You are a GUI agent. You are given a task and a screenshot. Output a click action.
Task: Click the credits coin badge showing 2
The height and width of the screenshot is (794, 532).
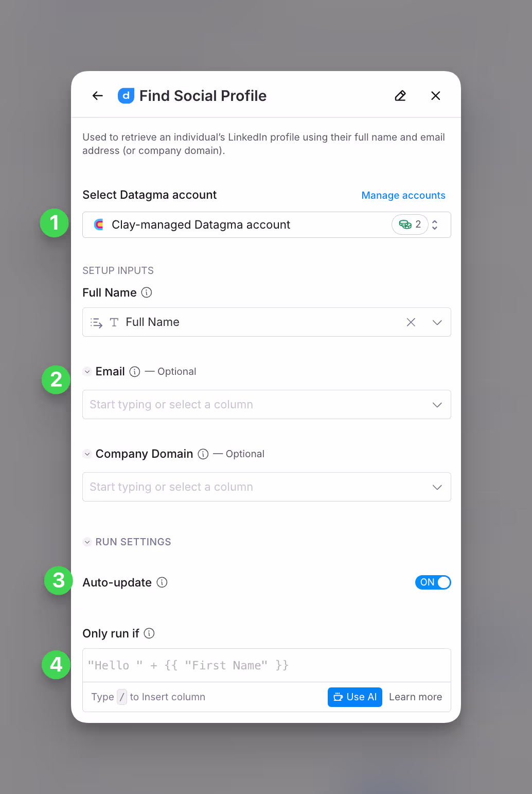click(x=410, y=225)
